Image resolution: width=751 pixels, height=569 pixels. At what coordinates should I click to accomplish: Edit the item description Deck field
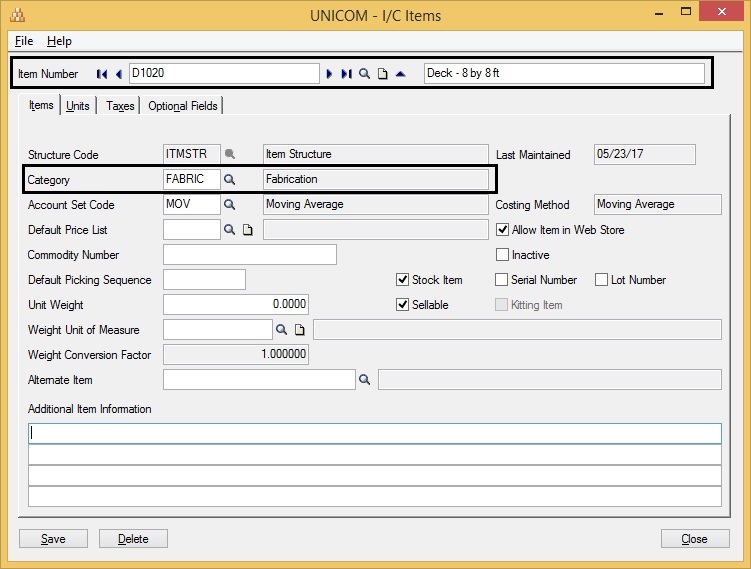pyautogui.click(x=564, y=73)
